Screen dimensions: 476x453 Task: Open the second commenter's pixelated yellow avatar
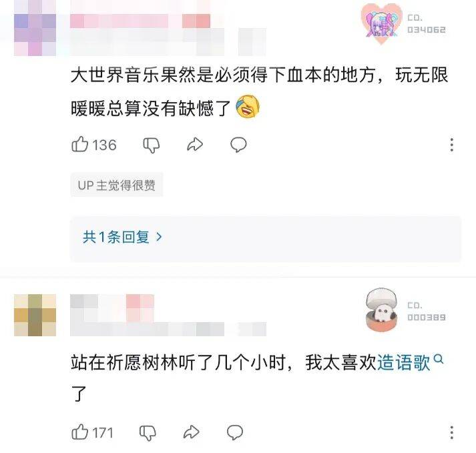[x=35, y=315]
